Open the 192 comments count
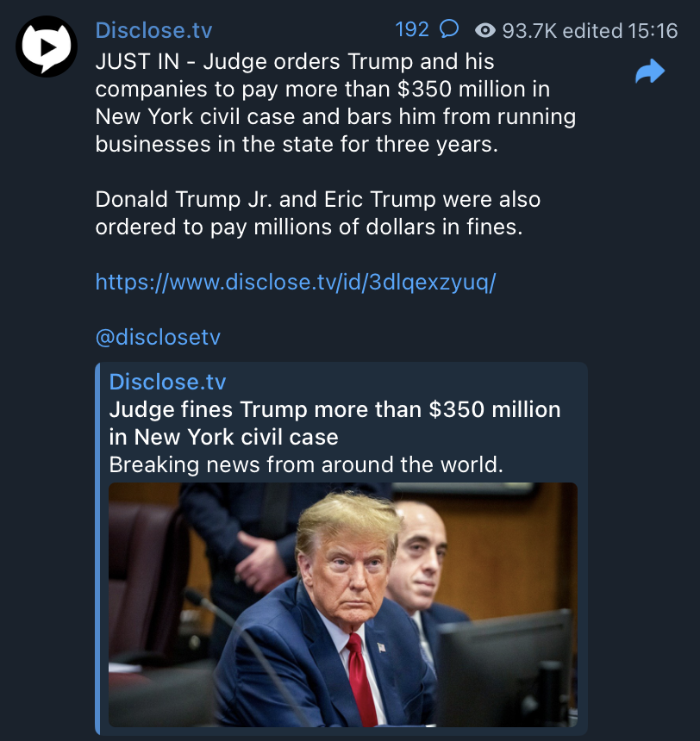The image size is (700, 741). (412, 29)
